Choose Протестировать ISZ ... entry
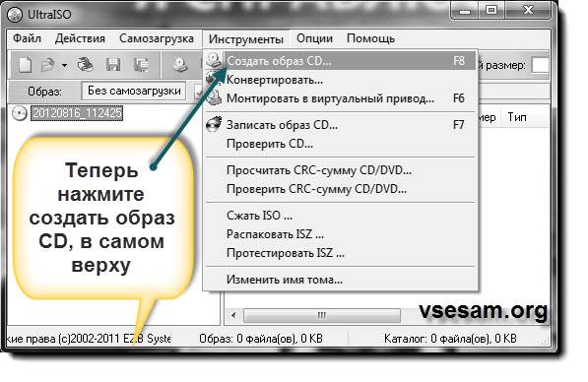This screenshot has width=588, height=382. click(341, 253)
